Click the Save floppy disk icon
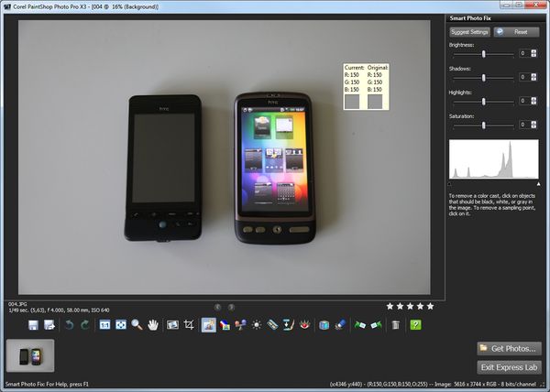550x392 pixels. 33,325
